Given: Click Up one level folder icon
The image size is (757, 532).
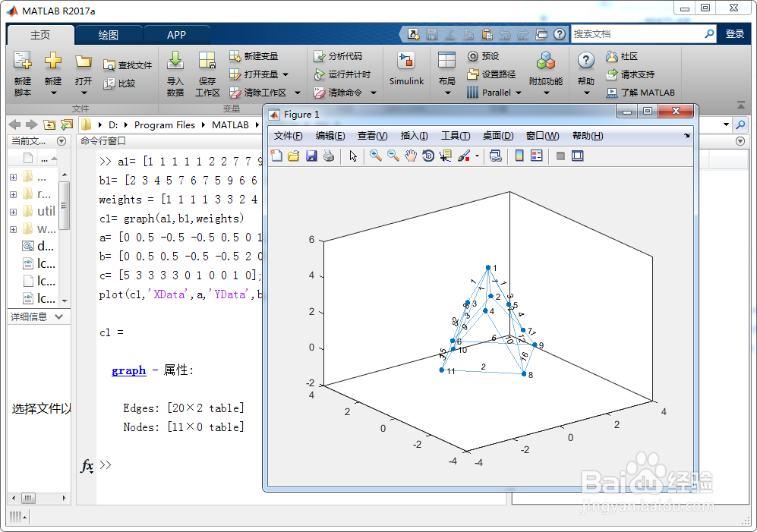Looking at the screenshot, I should pos(49,124).
